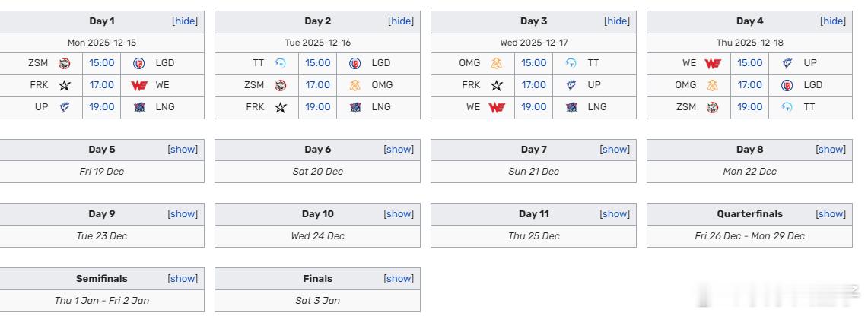The width and height of the screenshot is (868, 316).
Task: Click ZSM team logo in Day 1
Action: point(65,63)
